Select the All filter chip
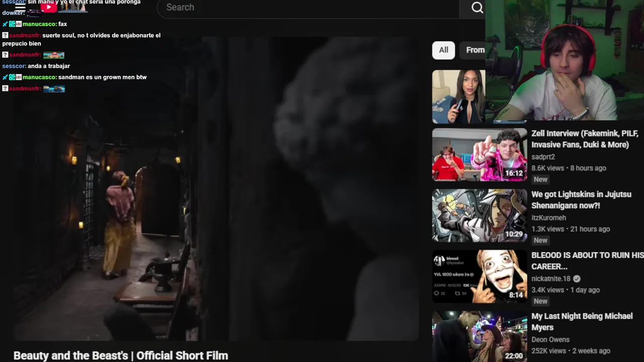This screenshot has width=644, height=362. (x=443, y=50)
